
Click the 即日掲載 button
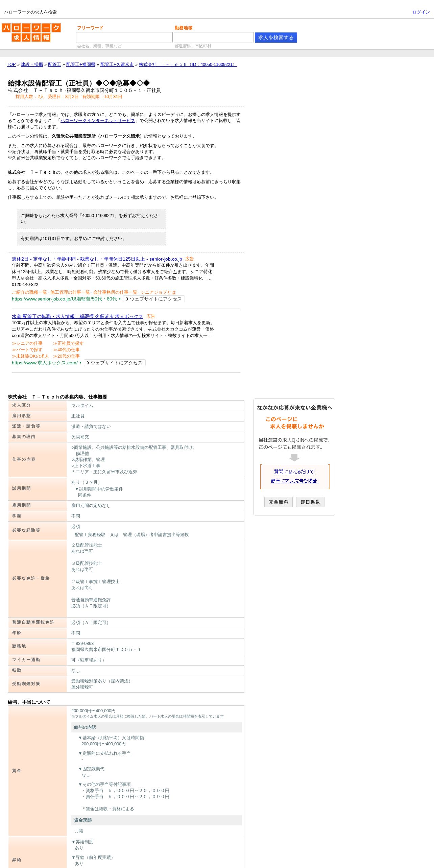(x=310, y=502)
